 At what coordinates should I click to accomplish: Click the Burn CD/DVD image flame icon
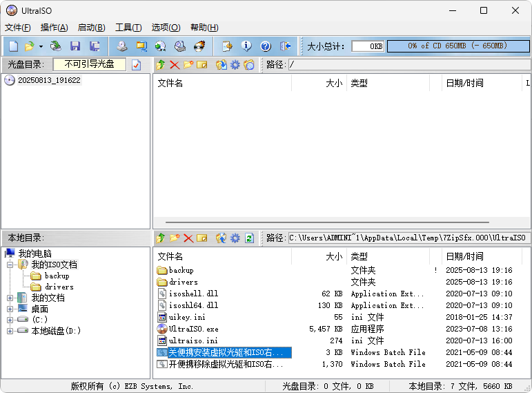pyautogui.click(x=199, y=46)
